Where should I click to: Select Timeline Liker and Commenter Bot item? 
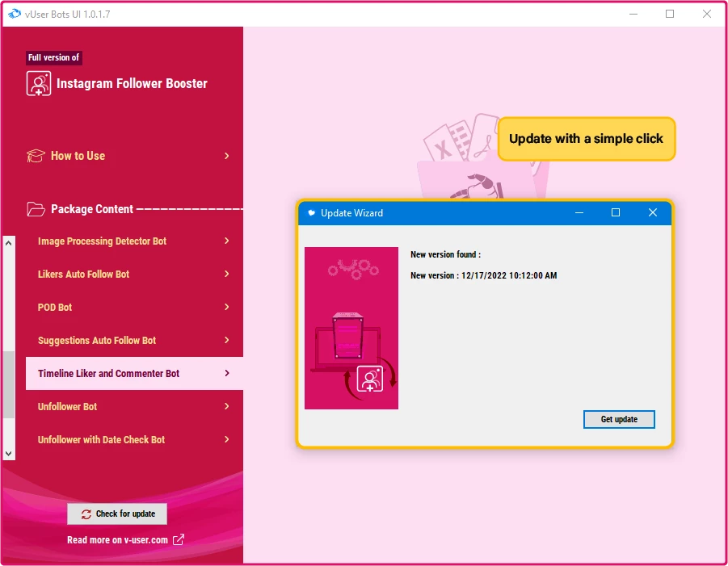tap(134, 374)
